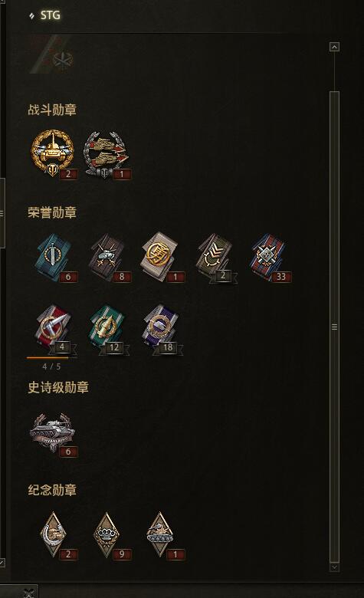
Task: Click the 4/5 medal progress bar
Action: click(52, 358)
